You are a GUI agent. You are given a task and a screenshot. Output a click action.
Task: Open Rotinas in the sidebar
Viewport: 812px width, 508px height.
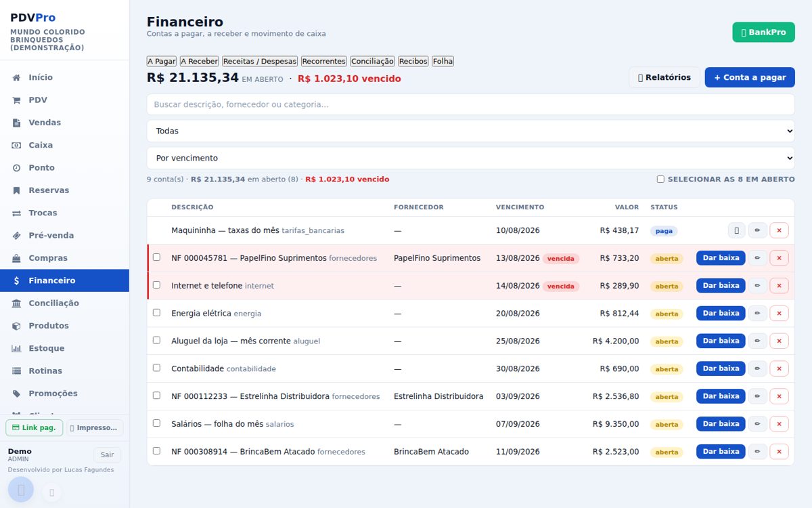(x=64, y=371)
